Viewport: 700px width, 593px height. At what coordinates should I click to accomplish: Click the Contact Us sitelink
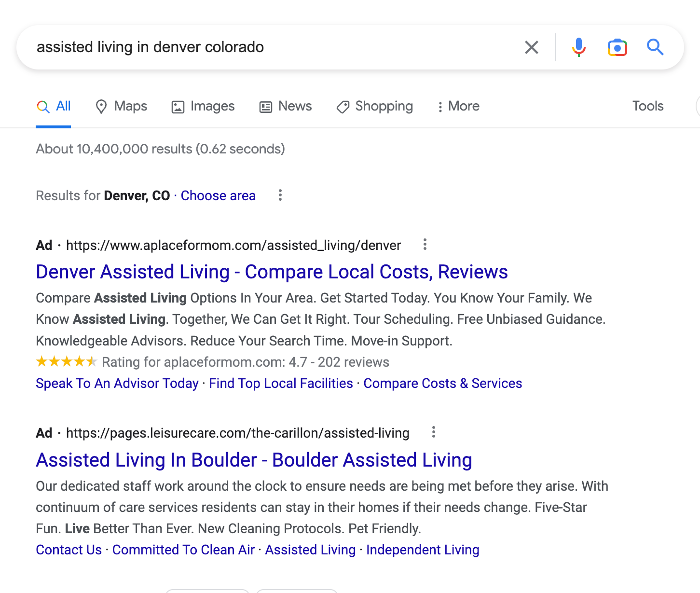click(x=69, y=550)
